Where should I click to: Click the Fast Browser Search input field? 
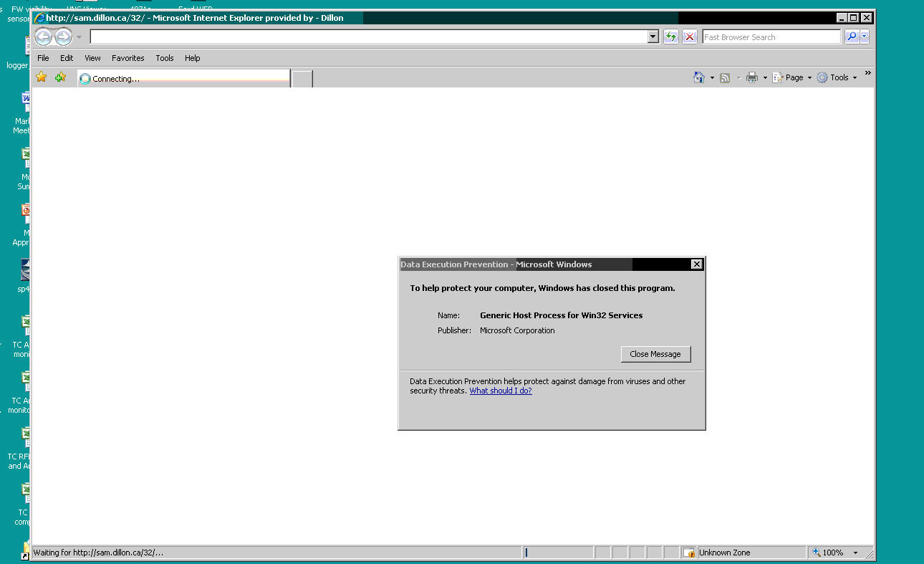click(x=770, y=37)
